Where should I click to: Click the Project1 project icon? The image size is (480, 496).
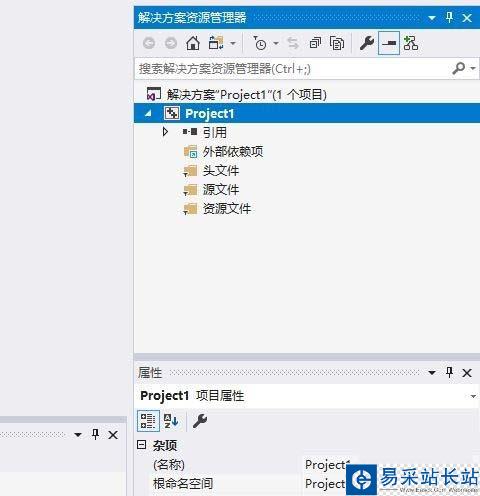pyautogui.click(x=172, y=113)
